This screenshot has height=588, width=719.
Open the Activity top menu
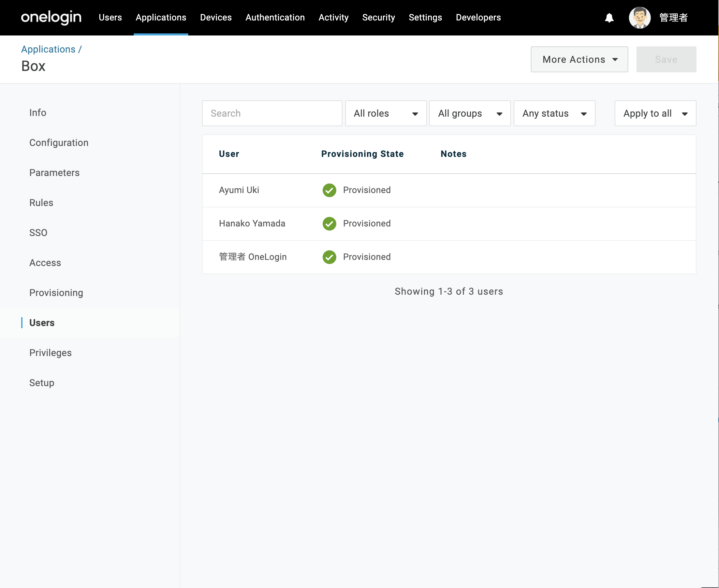coord(334,17)
